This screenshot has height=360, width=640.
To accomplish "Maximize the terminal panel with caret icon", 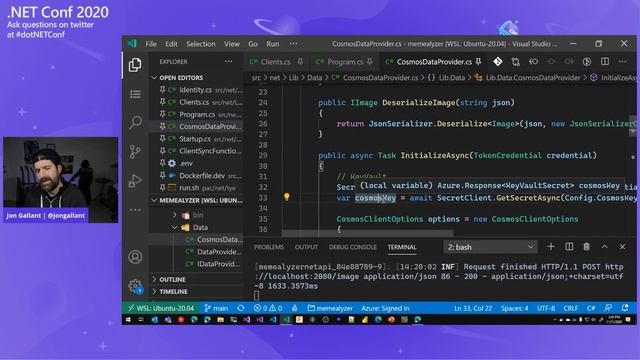I will [604, 247].
